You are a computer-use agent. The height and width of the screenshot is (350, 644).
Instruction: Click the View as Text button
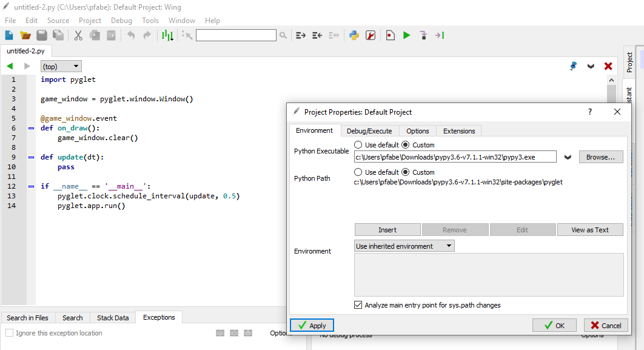[x=589, y=230]
